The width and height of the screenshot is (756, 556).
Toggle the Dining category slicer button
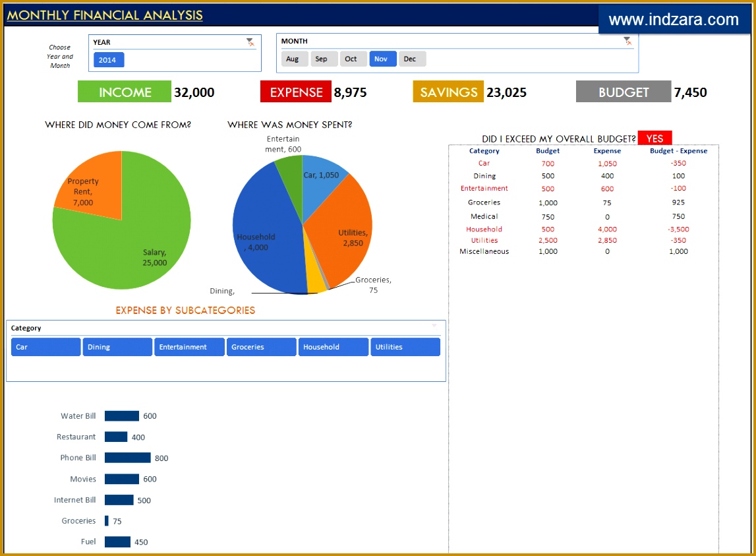(117, 346)
